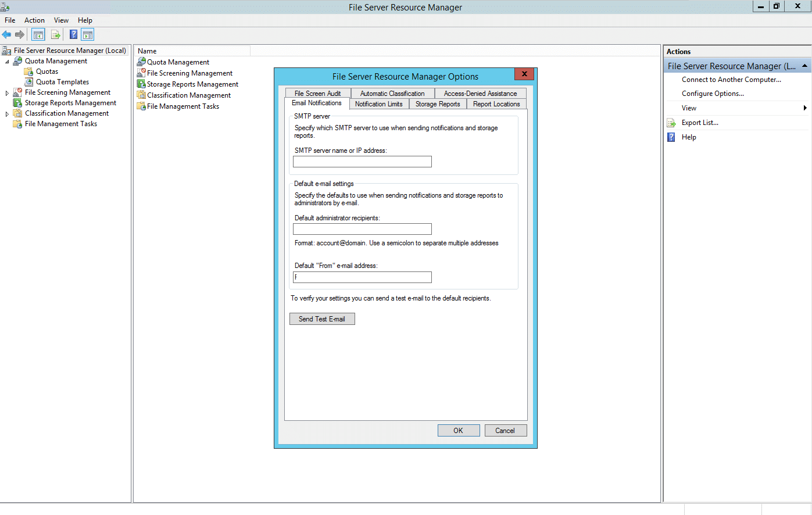Open the Help menu in menu bar
Screen dimensions: 812x515
tap(85, 20)
